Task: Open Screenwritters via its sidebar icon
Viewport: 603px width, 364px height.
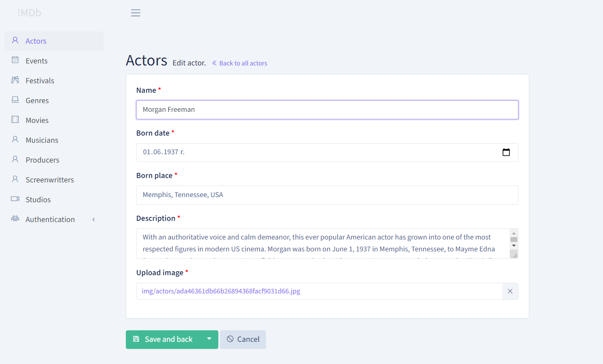Action: [x=15, y=179]
